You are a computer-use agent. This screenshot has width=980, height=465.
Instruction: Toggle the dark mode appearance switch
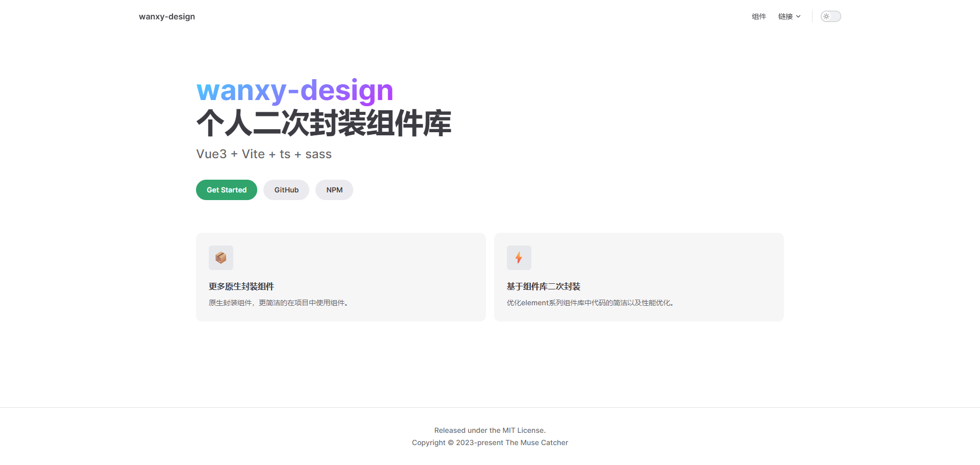coord(830,16)
